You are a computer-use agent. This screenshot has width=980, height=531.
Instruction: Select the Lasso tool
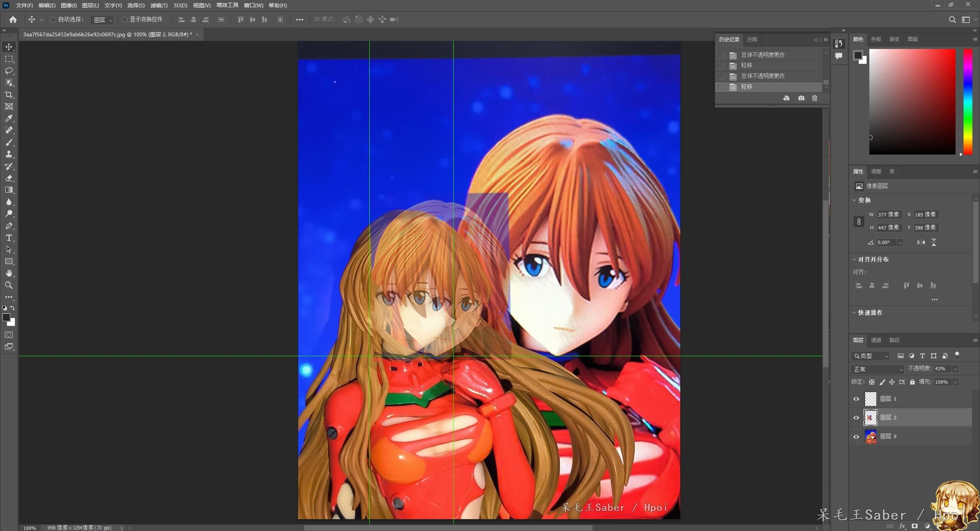click(9, 71)
